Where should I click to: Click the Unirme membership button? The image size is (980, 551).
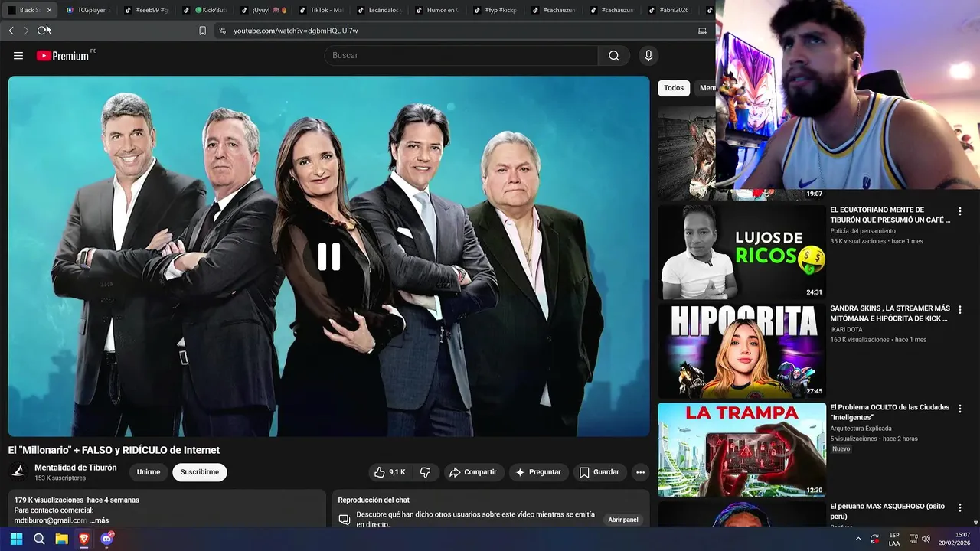coord(149,472)
